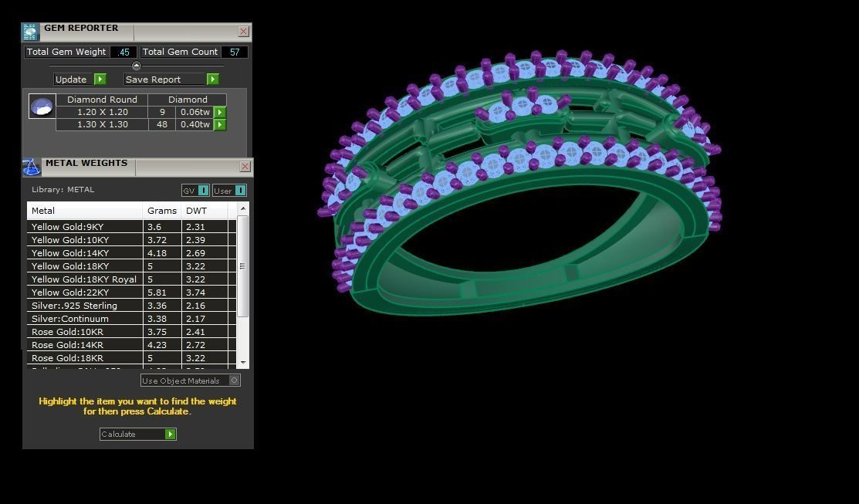Click the "0.40tw" weight cell
This screenshot has width=859, height=504.
pos(195,125)
